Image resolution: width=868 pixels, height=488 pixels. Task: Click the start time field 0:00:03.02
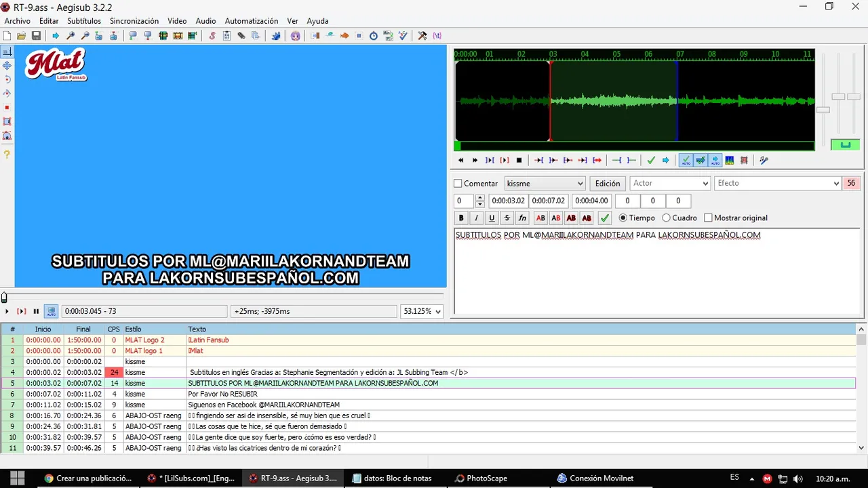[x=509, y=201]
